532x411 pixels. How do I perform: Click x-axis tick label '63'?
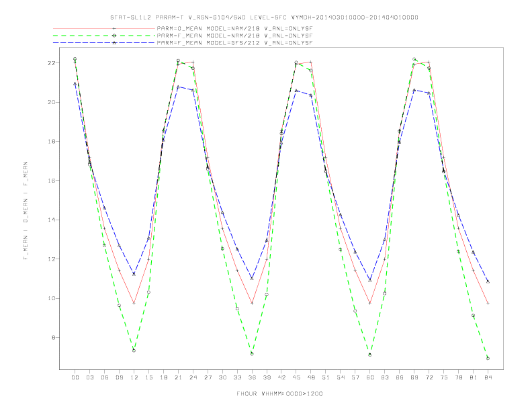coord(385,377)
